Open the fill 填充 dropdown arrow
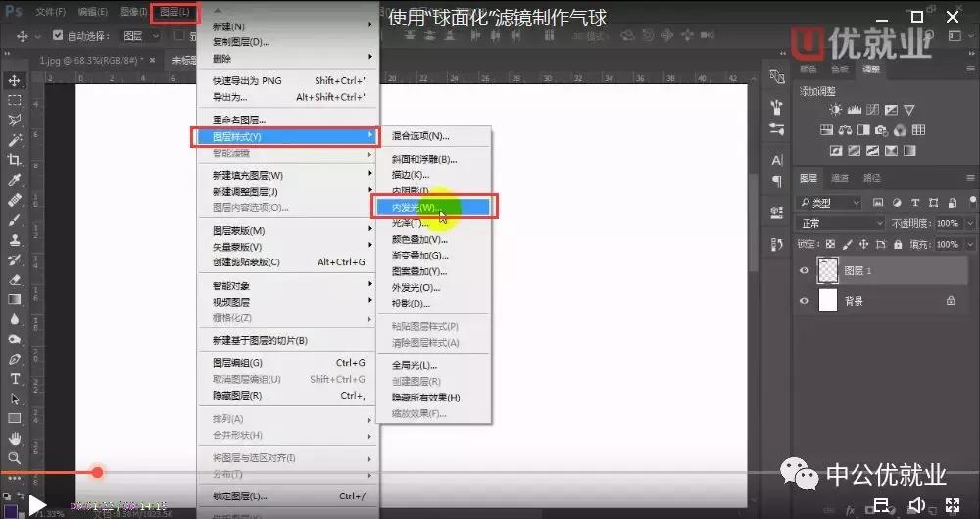 [x=970, y=244]
